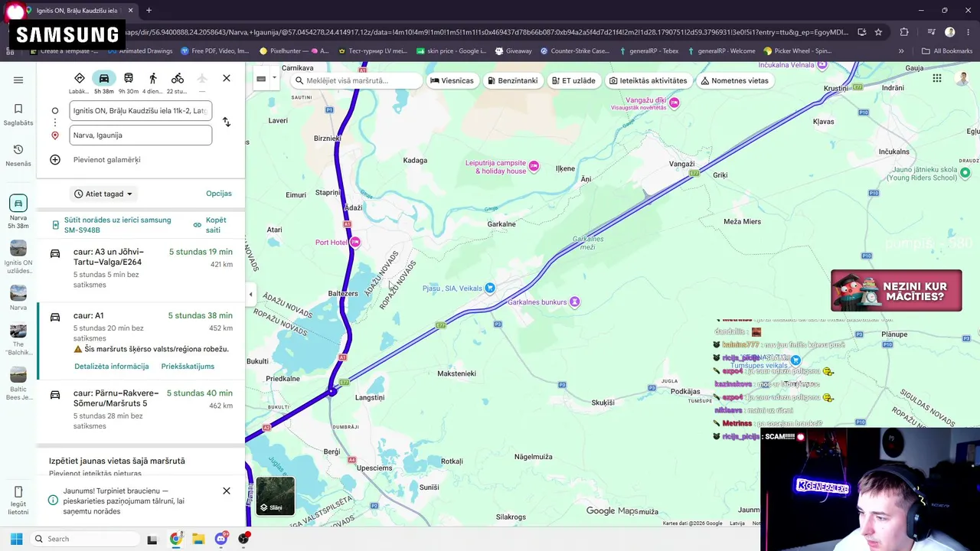980x551 pixels.
Task: Select the cycling travel mode
Action: tap(178, 83)
